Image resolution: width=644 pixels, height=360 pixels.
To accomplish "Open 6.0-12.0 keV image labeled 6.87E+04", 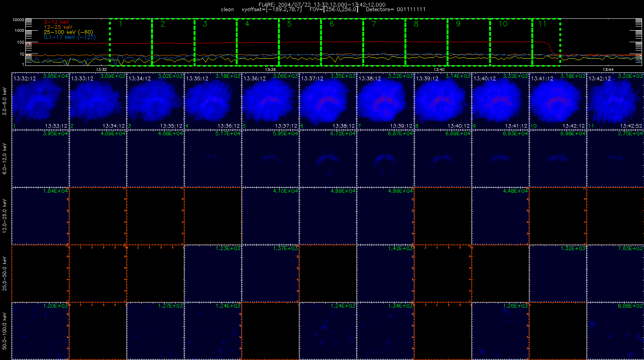I will tap(385, 159).
